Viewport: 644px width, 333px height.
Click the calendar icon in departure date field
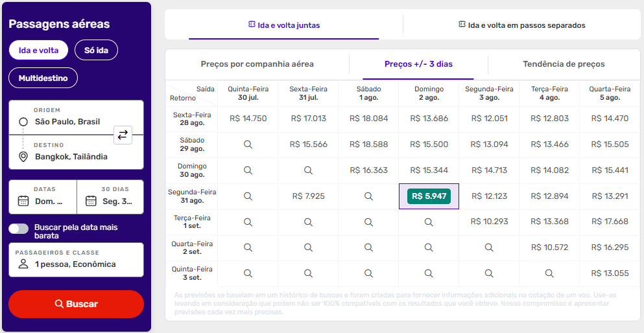pyautogui.click(x=23, y=201)
